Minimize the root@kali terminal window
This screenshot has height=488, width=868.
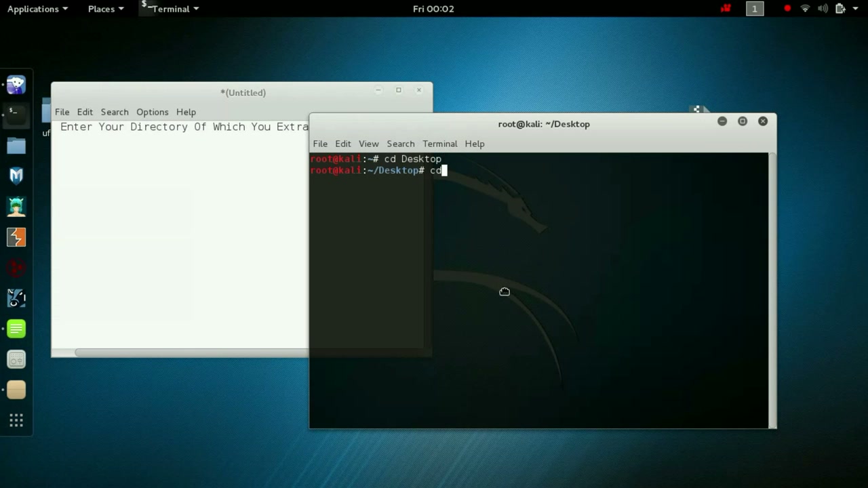pos(722,121)
